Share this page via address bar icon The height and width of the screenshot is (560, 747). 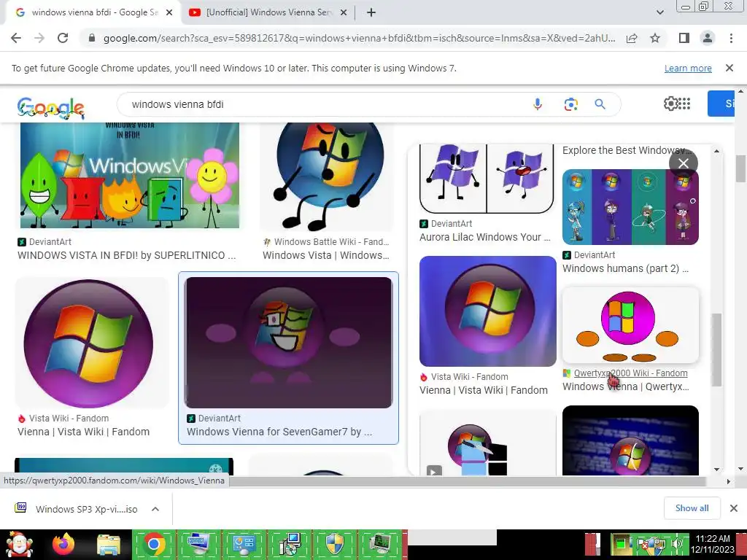click(x=632, y=38)
